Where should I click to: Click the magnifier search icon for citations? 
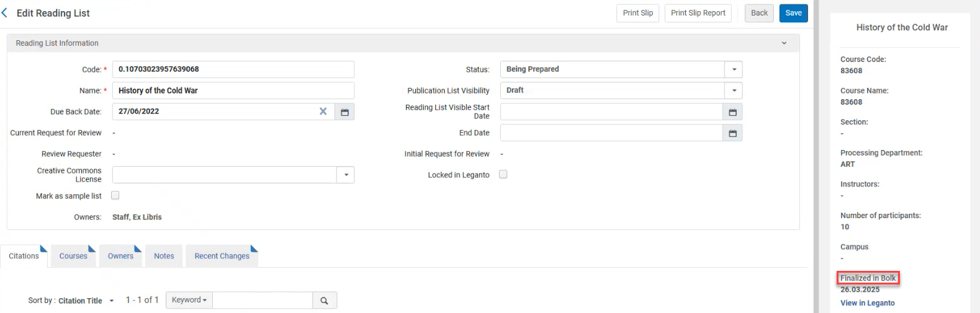coord(324,301)
